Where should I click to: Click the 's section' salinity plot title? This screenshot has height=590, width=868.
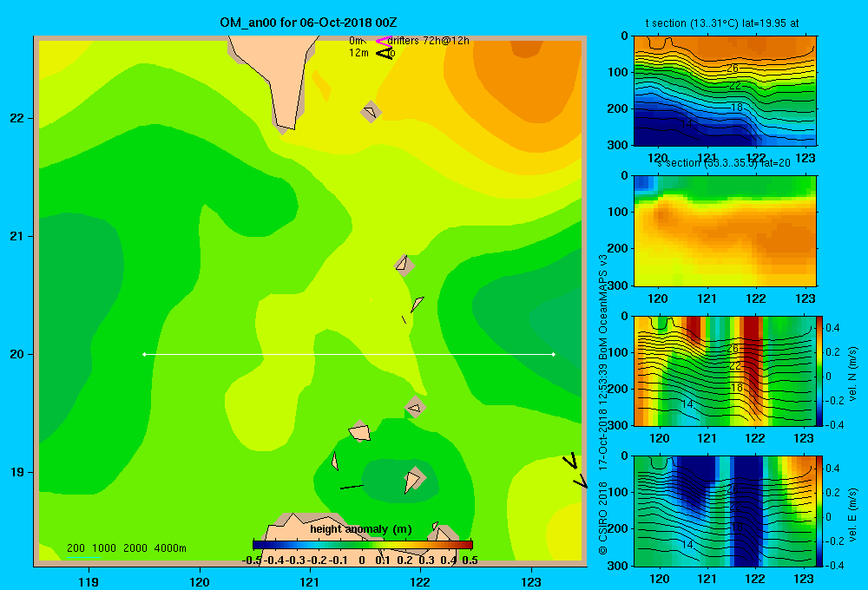(724, 163)
